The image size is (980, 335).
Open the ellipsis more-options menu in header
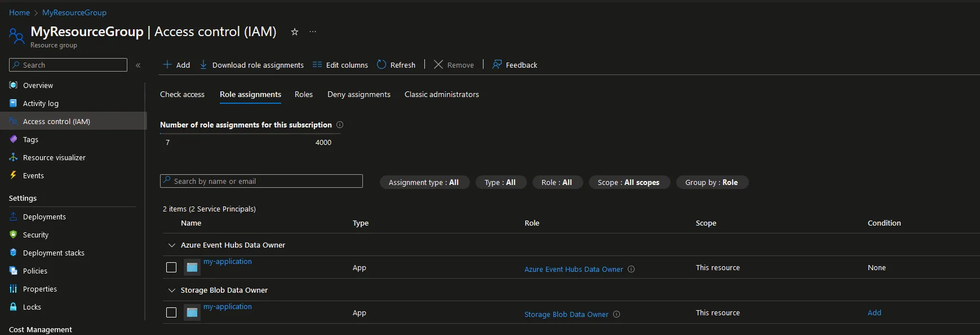pyautogui.click(x=313, y=32)
